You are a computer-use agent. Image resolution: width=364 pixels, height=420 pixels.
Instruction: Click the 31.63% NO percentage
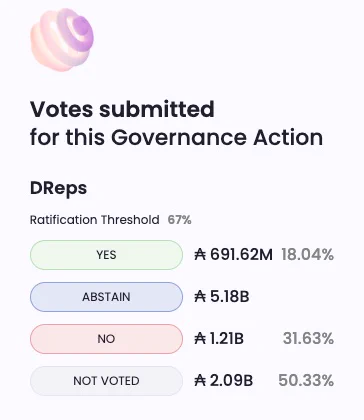tap(308, 339)
